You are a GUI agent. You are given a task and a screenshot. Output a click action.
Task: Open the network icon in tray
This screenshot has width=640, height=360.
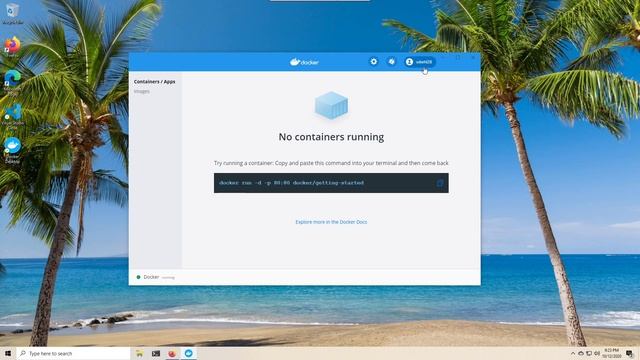(x=589, y=353)
